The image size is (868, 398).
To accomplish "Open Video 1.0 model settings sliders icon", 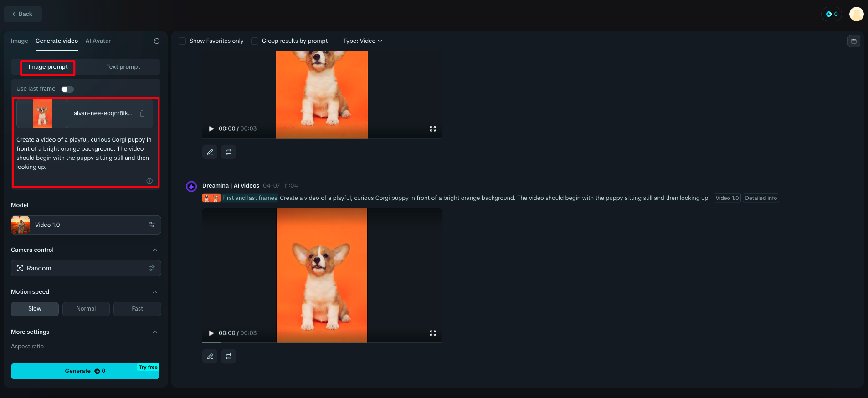I will click(x=152, y=225).
